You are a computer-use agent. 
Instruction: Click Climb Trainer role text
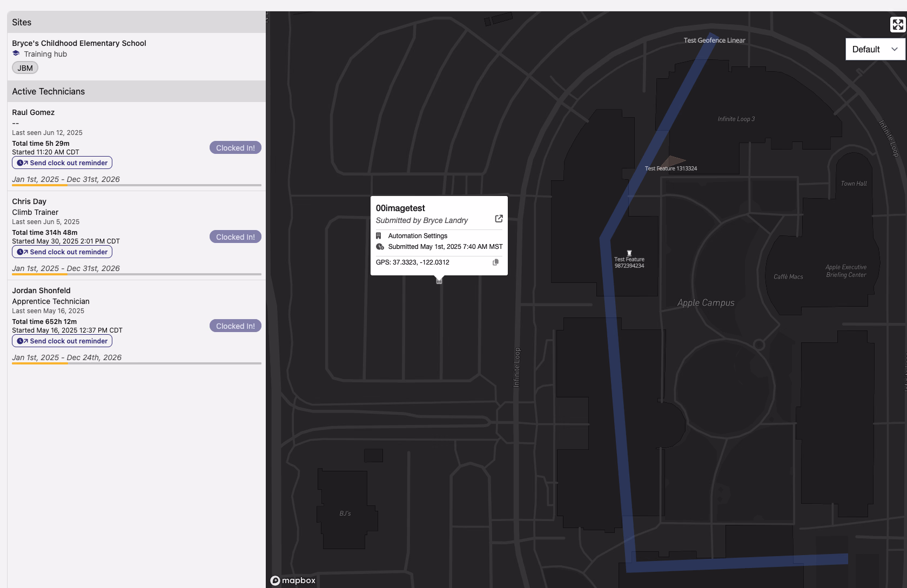35,212
